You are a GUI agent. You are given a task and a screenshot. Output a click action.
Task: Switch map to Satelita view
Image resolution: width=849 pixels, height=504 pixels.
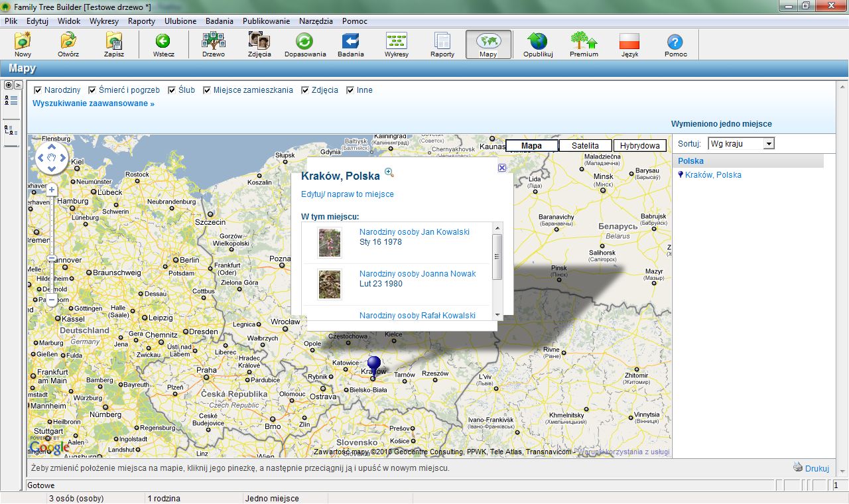click(x=585, y=146)
